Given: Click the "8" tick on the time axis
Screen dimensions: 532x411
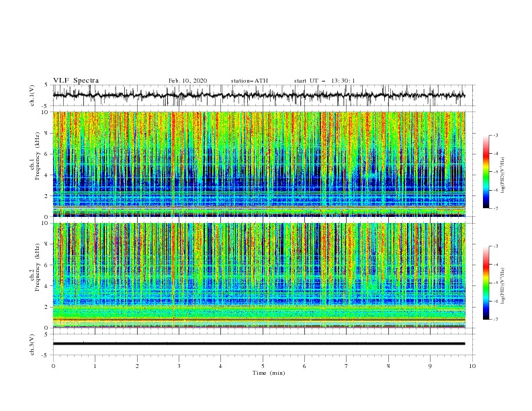Looking at the screenshot, I should (x=388, y=366).
